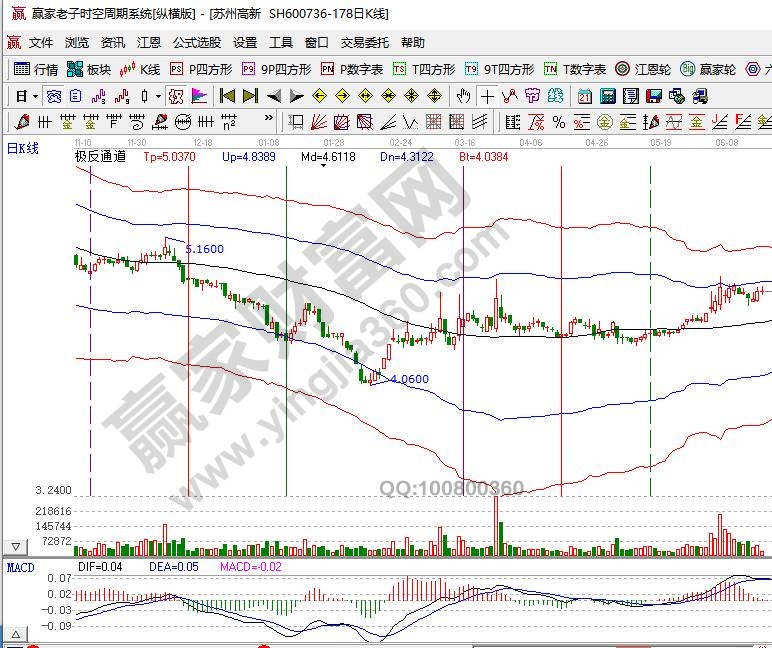The width and height of the screenshot is (772, 648).
Task: Open the 交易委托 menu
Action: [x=365, y=43]
